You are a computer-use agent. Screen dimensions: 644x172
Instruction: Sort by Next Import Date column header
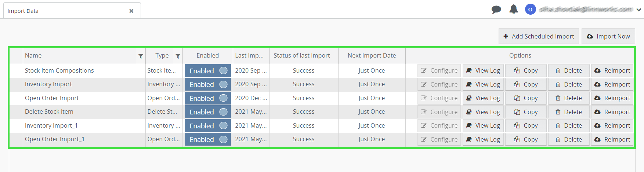coord(372,56)
